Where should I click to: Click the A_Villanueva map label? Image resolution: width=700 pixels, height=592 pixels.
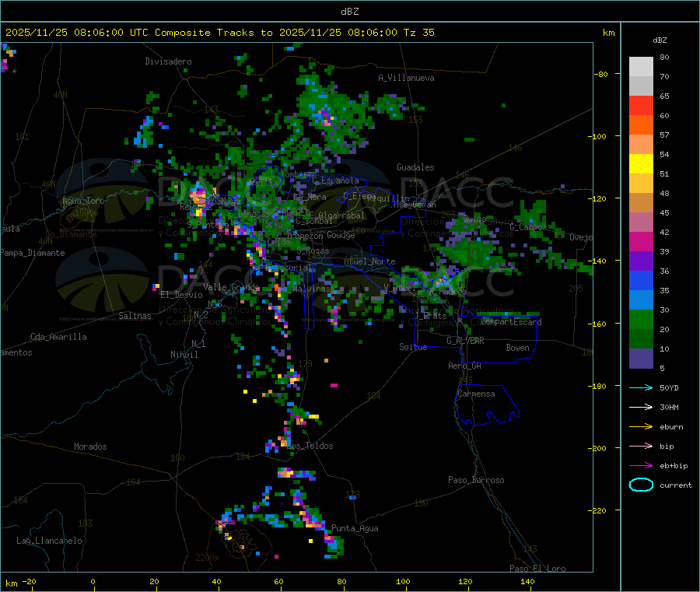click(x=406, y=78)
